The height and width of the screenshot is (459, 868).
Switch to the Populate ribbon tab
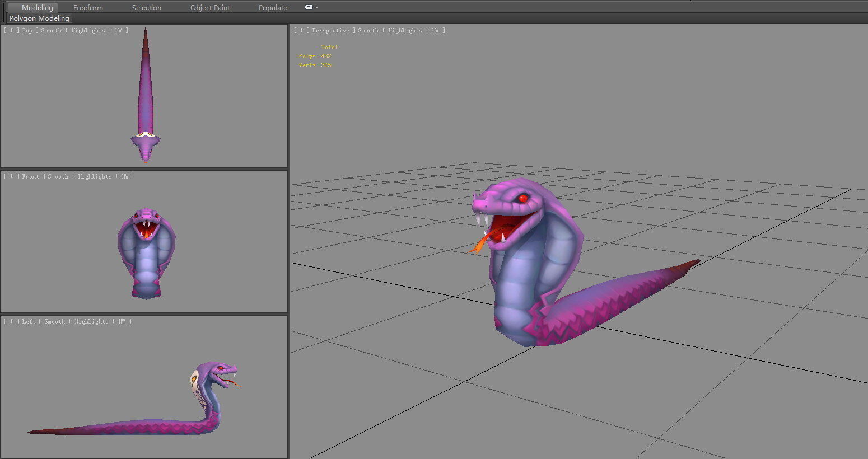point(273,8)
